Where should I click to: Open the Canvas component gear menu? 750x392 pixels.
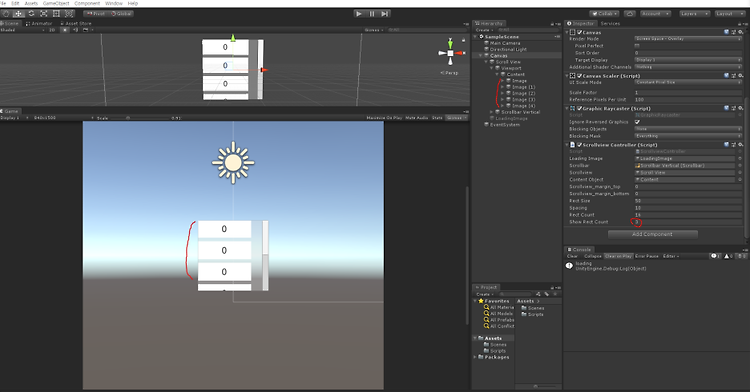tap(740, 32)
